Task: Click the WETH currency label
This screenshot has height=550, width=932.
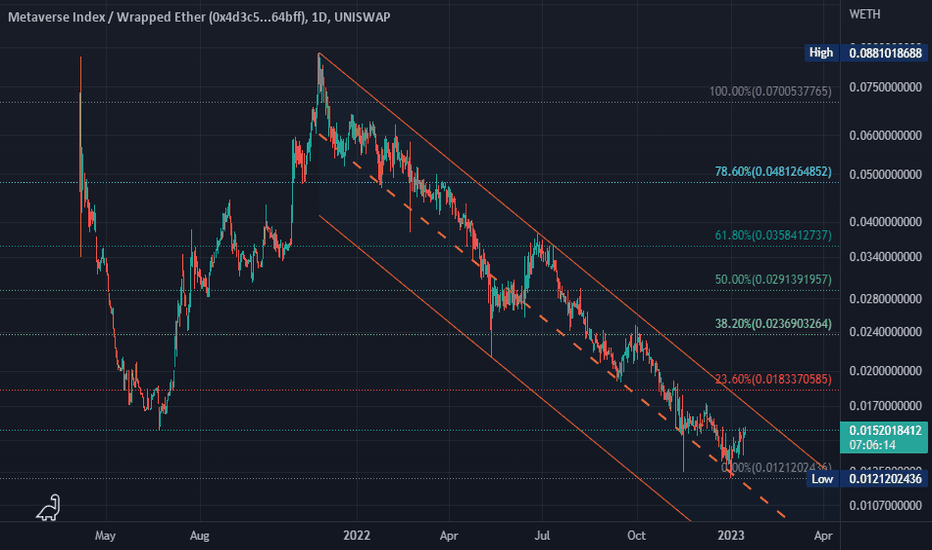Action: click(864, 14)
